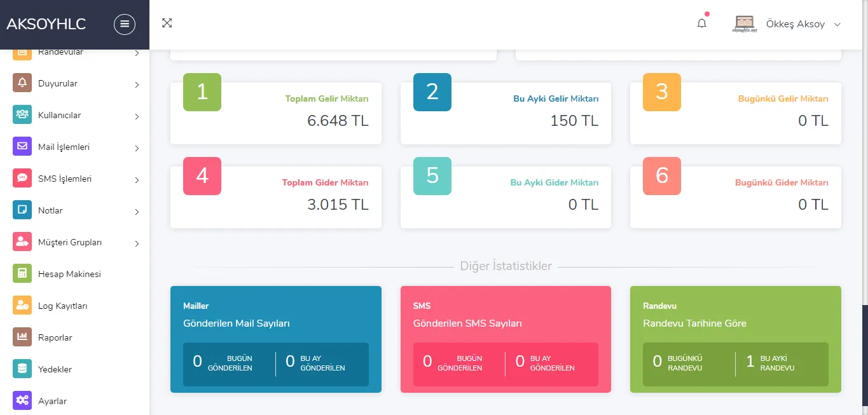The image size is (868, 415).
Task: Open the Duyurular menu item
Action: [x=74, y=83]
